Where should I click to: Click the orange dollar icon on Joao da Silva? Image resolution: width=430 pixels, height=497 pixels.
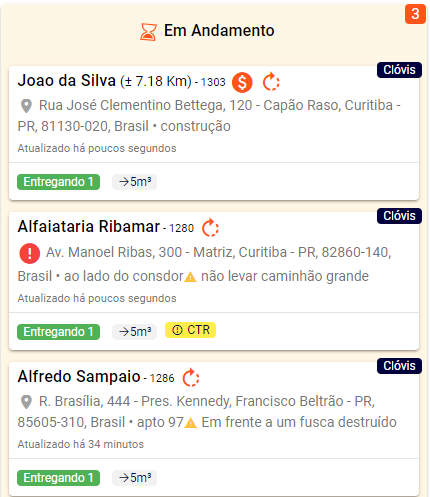242,82
